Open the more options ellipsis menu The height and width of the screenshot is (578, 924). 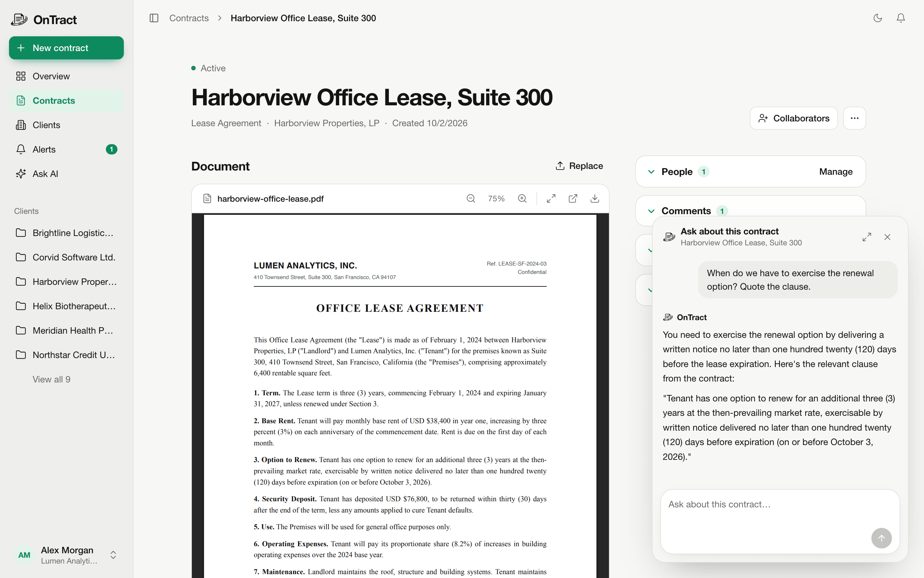point(854,118)
